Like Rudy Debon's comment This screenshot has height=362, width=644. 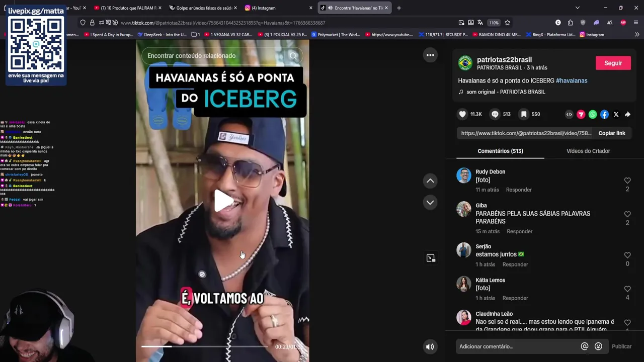pos(627,180)
